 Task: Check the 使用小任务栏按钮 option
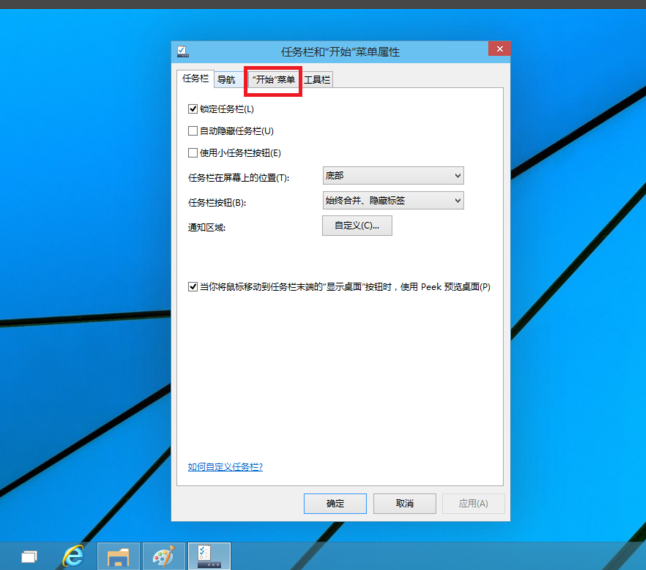193,153
